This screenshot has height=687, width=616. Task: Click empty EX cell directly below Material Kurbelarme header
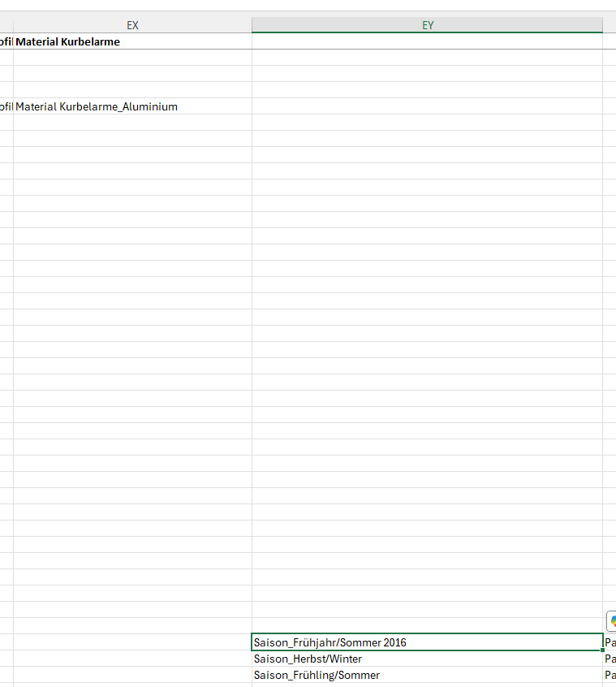click(132, 58)
